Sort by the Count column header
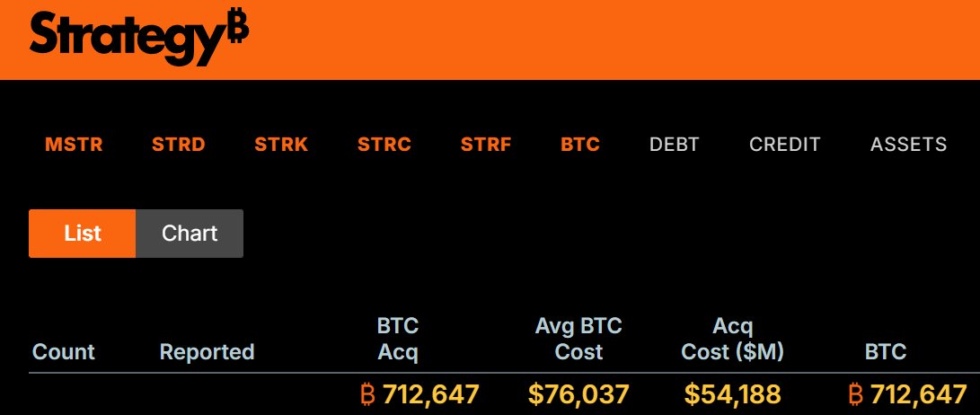980x415 pixels. (64, 352)
